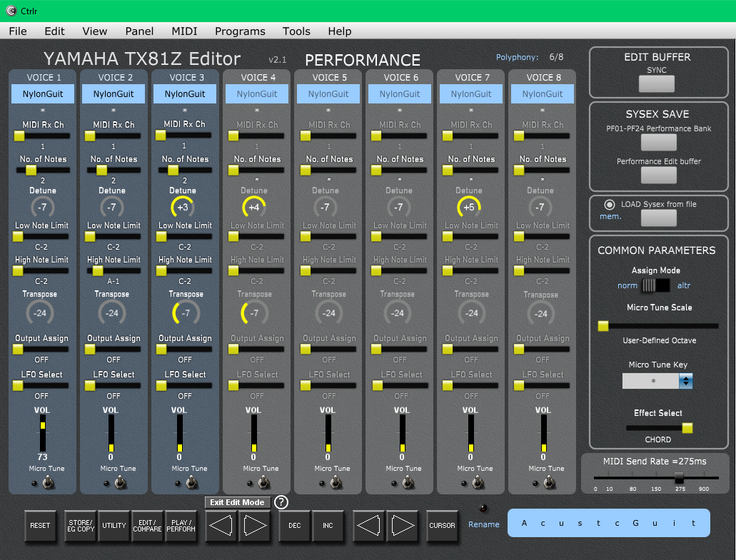Toggle Voice 6 Micro Tune switch
The width and height of the screenshot is (736, 560).
click(408, 482)
